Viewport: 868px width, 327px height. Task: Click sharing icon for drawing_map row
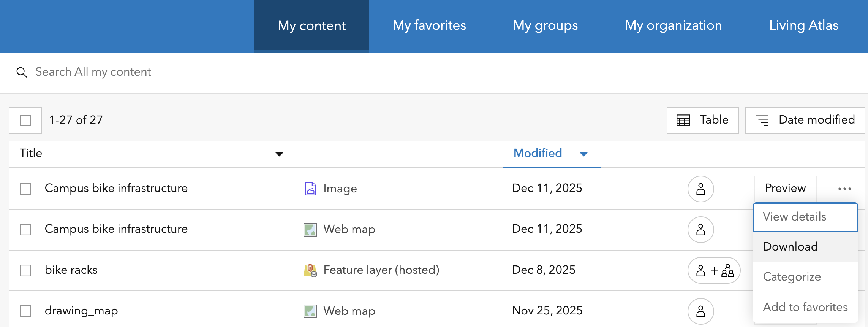tap(700, 311)
